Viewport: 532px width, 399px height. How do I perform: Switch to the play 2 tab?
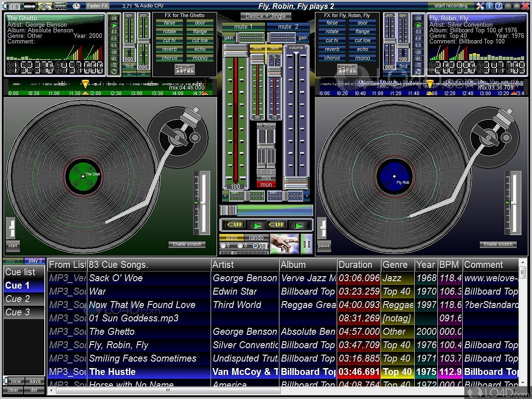[x=35, y=261]
